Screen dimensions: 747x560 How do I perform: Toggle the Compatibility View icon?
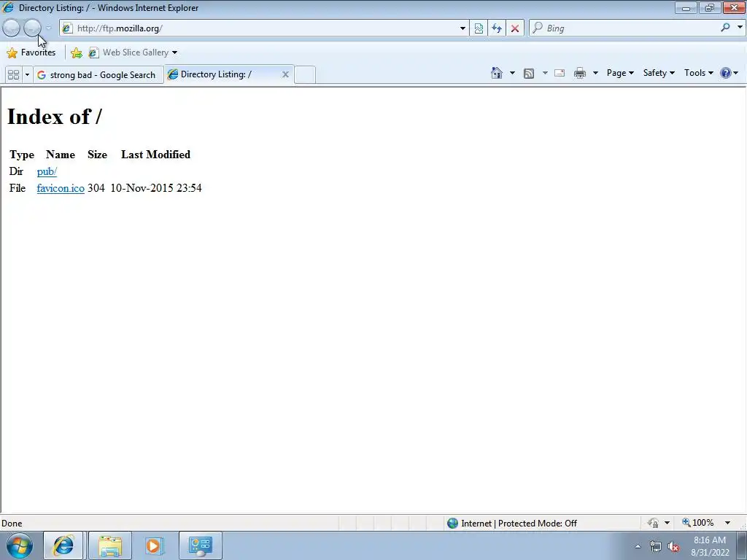click(479, 28)
